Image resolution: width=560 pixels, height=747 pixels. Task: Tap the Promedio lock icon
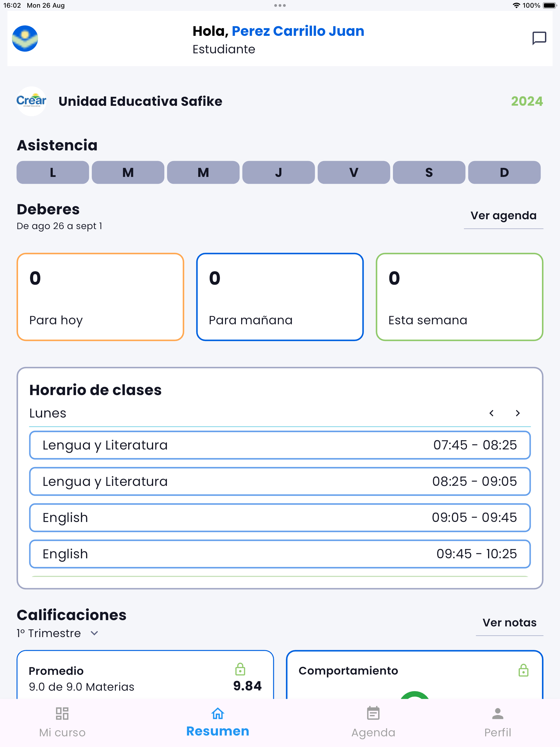click(240, 669)
